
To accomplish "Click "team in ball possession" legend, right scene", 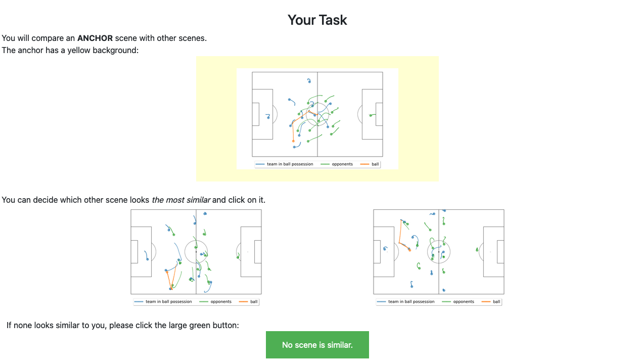I will [x=411, y=302].
